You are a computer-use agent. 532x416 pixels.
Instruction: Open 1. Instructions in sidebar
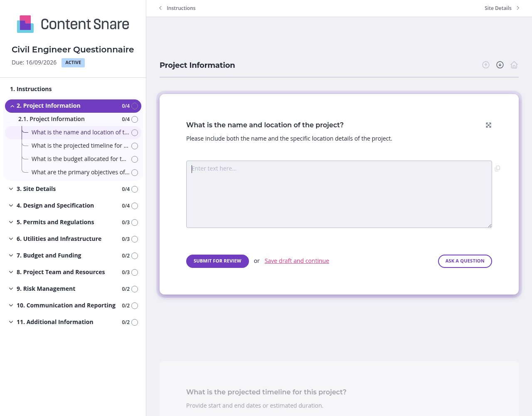31,89
